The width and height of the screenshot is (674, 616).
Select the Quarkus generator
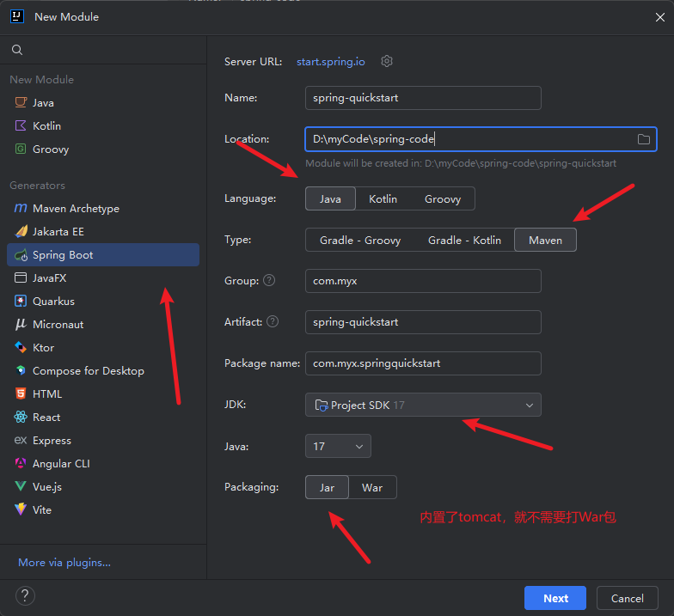(53, 302)
